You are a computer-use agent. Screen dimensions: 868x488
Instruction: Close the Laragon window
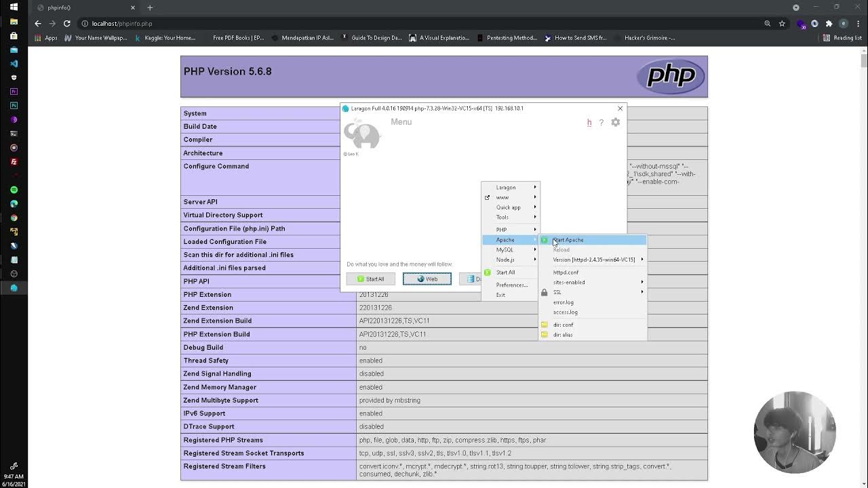[x=620, y=108]
